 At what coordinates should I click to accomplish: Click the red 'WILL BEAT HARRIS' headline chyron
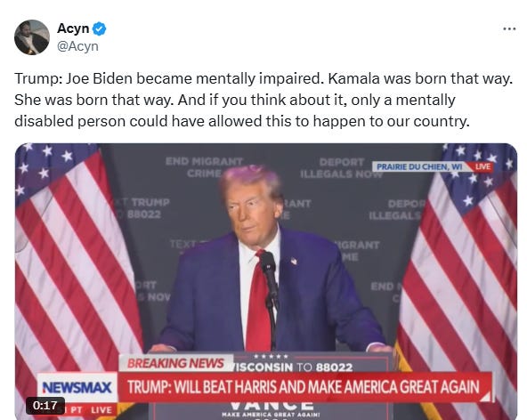tap(304, 387)
